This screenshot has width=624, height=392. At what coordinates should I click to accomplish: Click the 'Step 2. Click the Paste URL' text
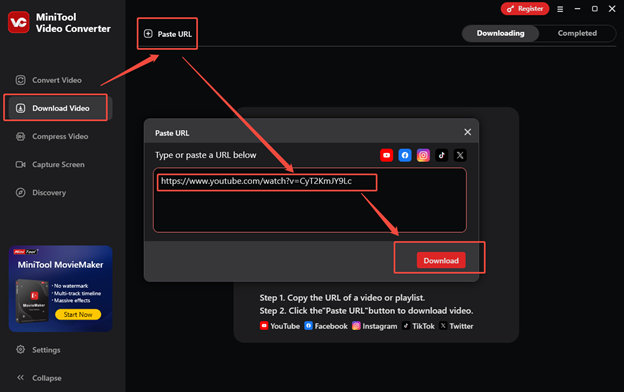(x=367, y=311)
